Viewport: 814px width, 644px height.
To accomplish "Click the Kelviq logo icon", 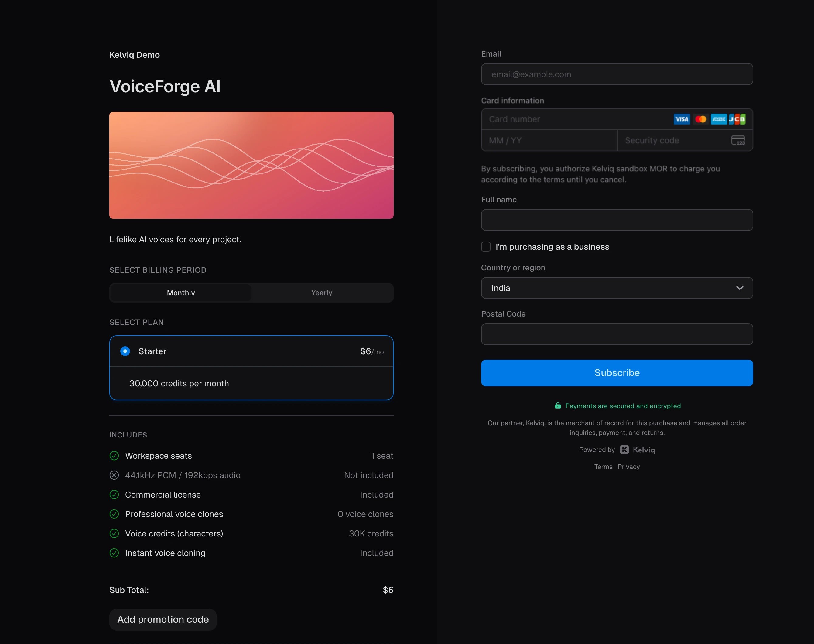I will (x=624, y=450).
